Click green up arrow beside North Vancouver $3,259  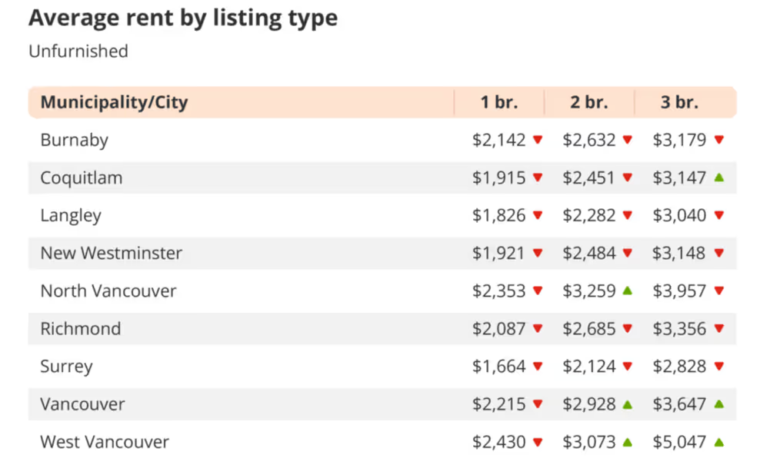[x=627, y=291]
